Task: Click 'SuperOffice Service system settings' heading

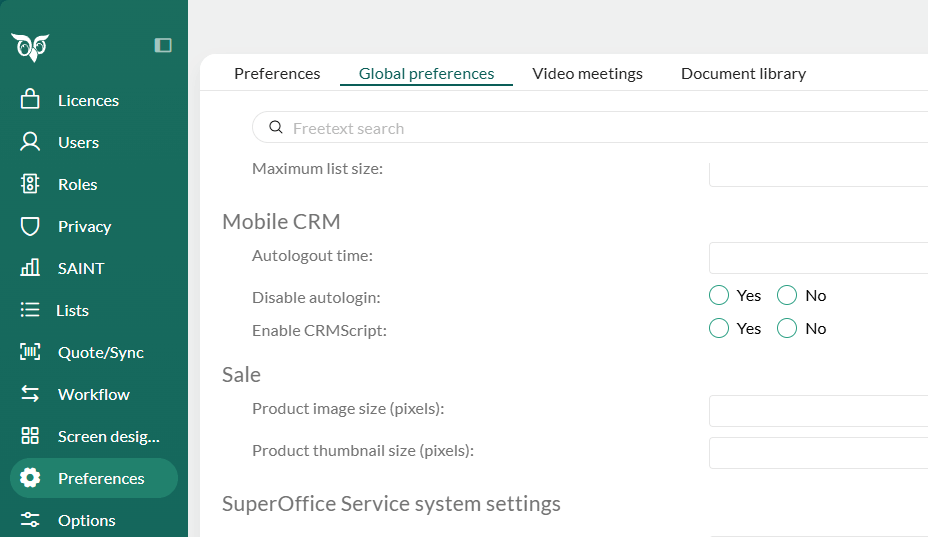Action: tap(391, 504)
